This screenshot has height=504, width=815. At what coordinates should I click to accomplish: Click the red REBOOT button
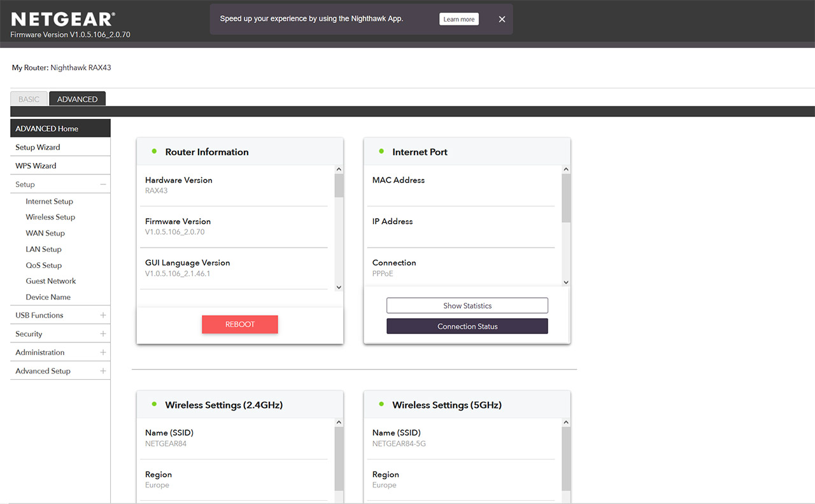click(240, 325)
